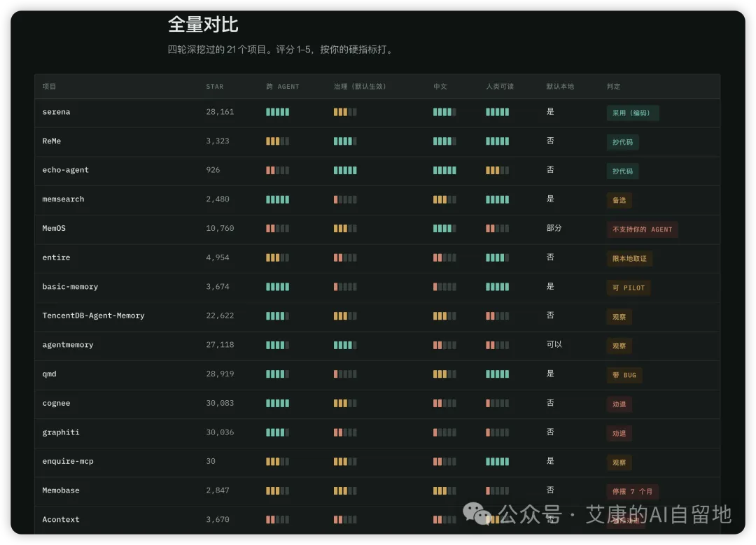
Task: Click the 带 BUG badge for qmd
Action: pyautogui.click(x=624, y=376)
